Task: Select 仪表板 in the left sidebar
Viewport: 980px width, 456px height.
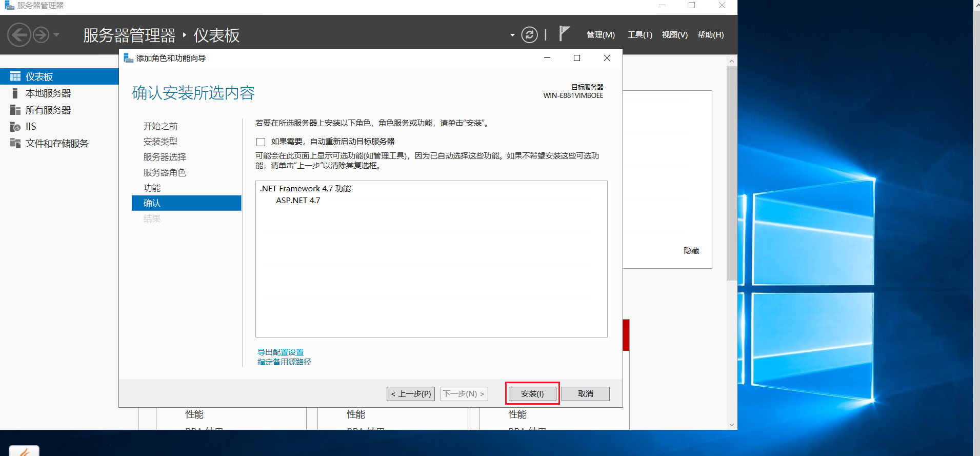Action: click(59, 76)
